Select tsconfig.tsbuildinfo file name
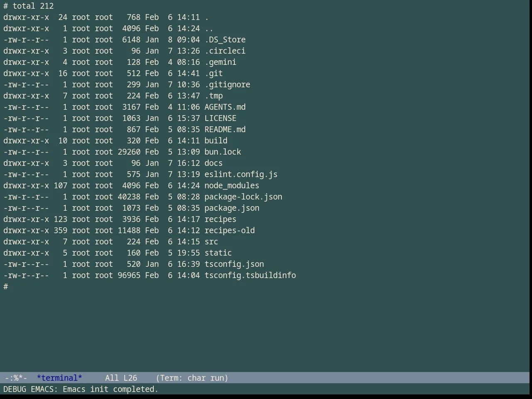The width and height of the screenshot is (532, 399). point(250,275)
